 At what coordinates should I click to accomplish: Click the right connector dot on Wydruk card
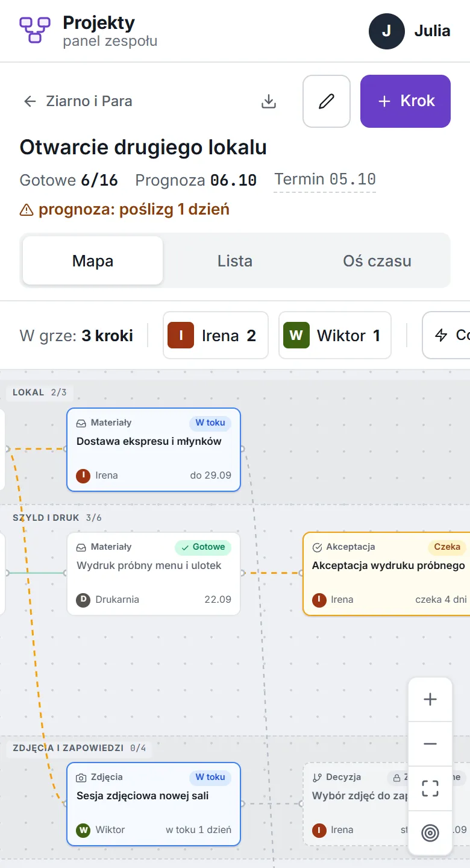click(x=242, y=573)
